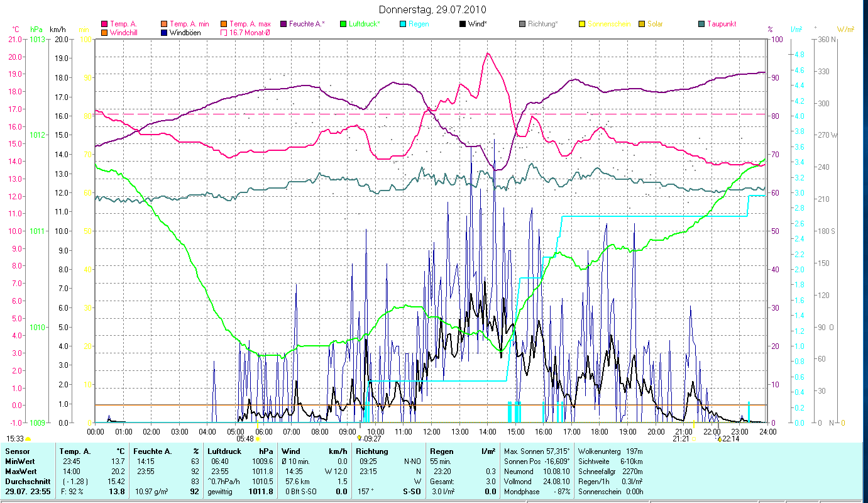Click the pressure trend ^0.7hPa/h
This screenshot has width=868, height=503.
pyautogui.click(x=225, y=481)
